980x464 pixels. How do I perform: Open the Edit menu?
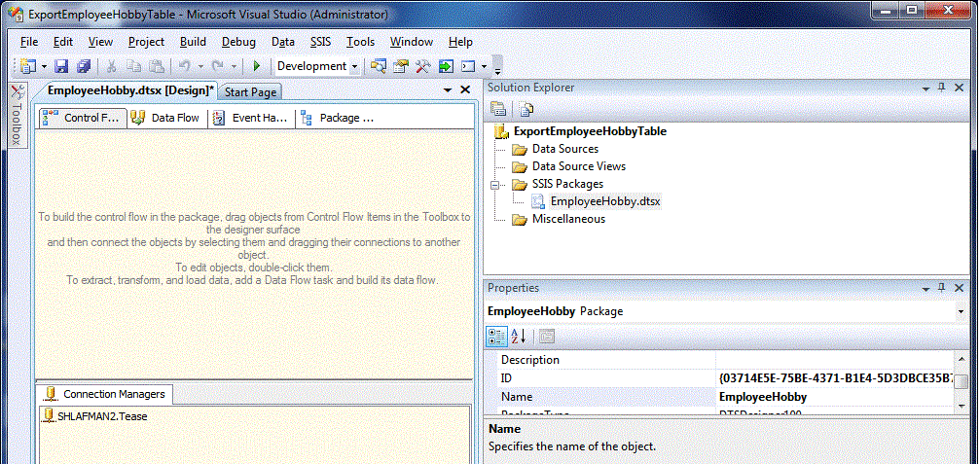(x=63, y=42)
